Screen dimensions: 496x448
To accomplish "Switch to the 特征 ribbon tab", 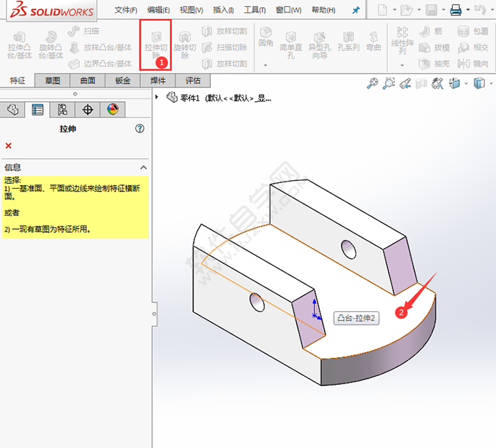I will 17,80.
